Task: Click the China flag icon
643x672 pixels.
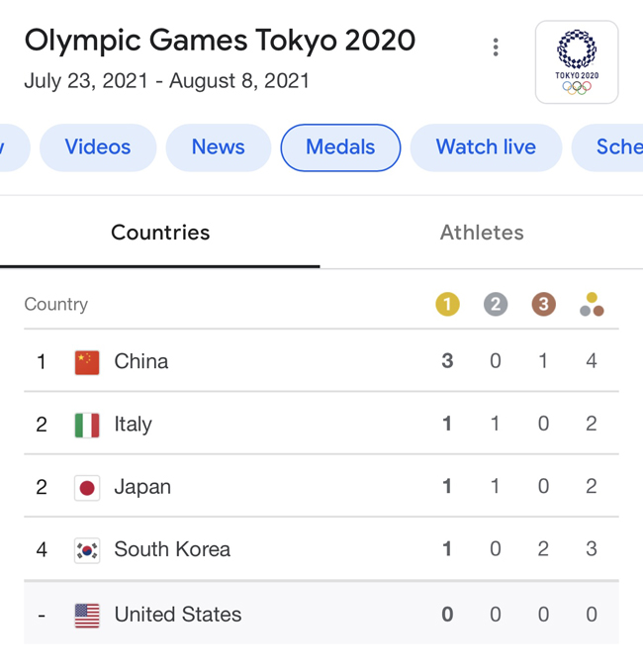Action: pos(87,362)
